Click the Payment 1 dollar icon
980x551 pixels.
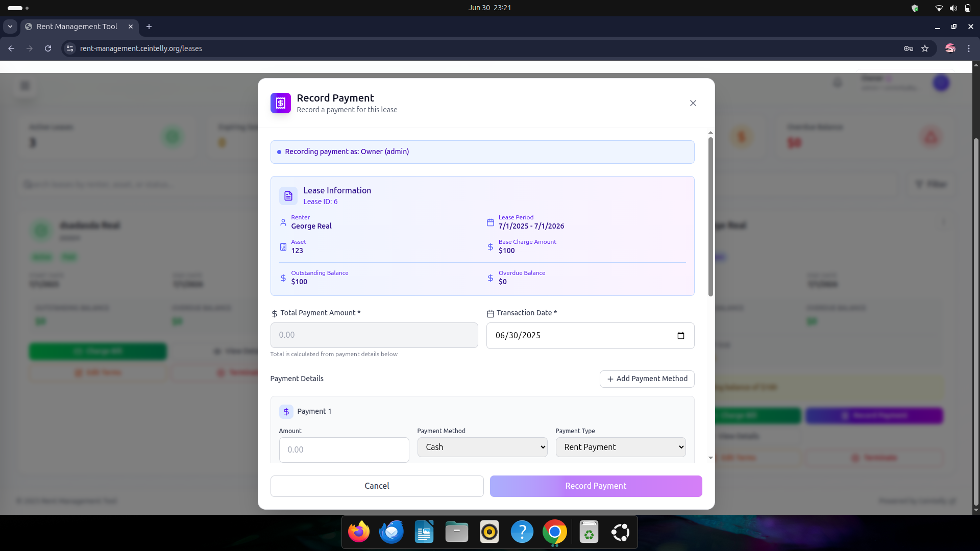[286, 411]
